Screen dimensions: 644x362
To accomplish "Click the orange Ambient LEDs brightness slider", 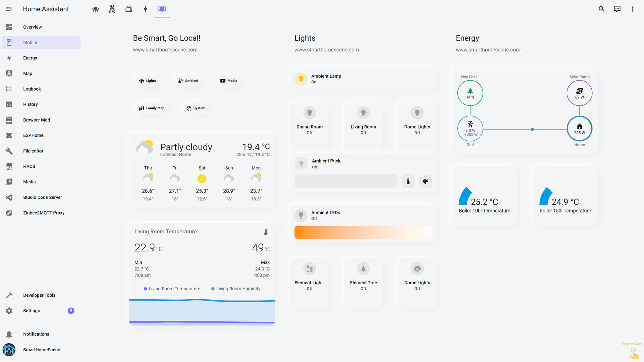I will pos(363,232).
